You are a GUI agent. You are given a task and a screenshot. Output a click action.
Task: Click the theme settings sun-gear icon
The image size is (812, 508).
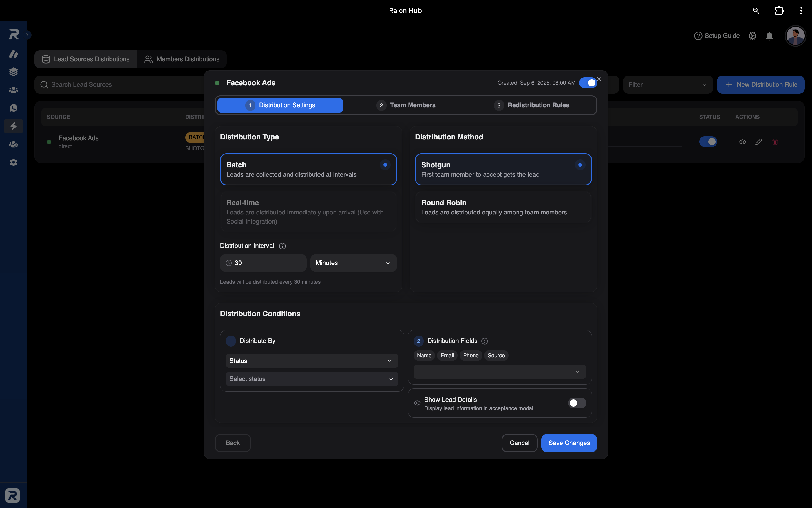(753, 36)
